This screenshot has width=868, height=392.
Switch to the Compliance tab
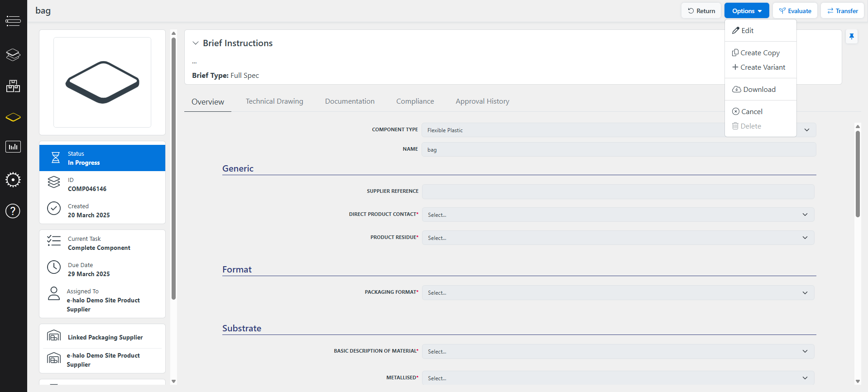pos(415,101)
